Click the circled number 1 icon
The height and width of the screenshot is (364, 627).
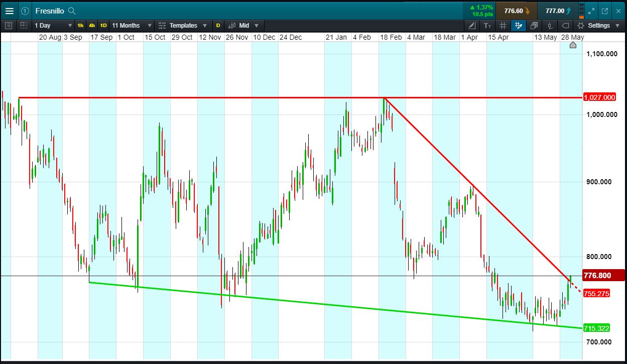(x=25, y=11)
